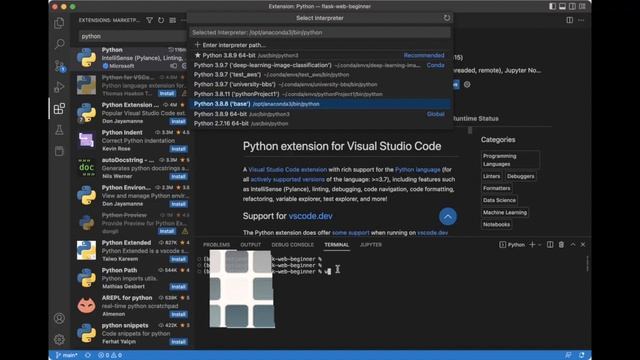This screenshot has height=360, width=640.
Task: Select Python 3.8.8 base interpreter
Action: [320, 104]
